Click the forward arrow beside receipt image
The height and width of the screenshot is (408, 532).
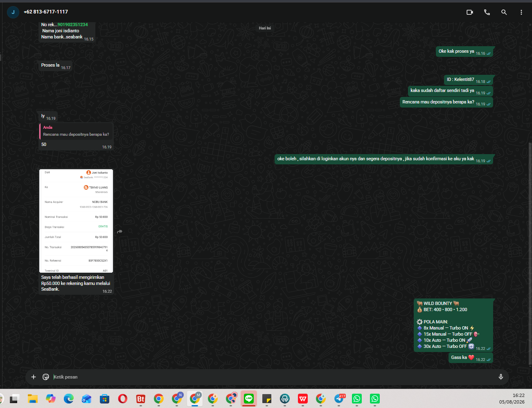(119, 231)
